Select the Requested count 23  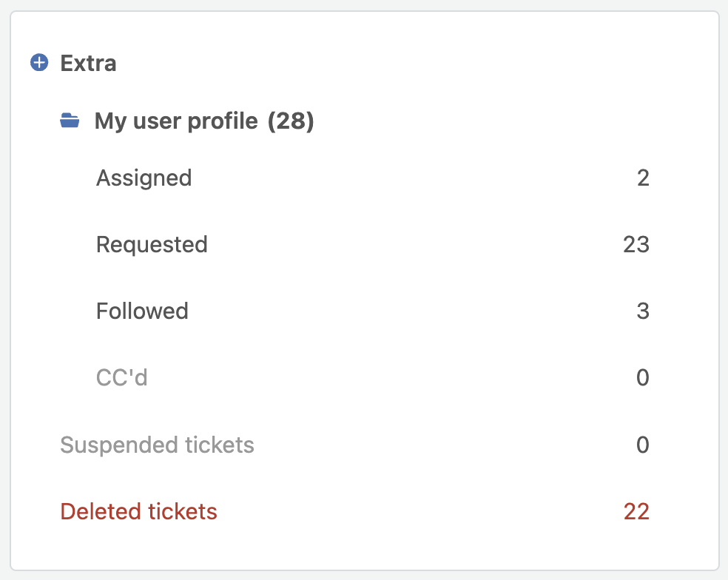[636, 245]
